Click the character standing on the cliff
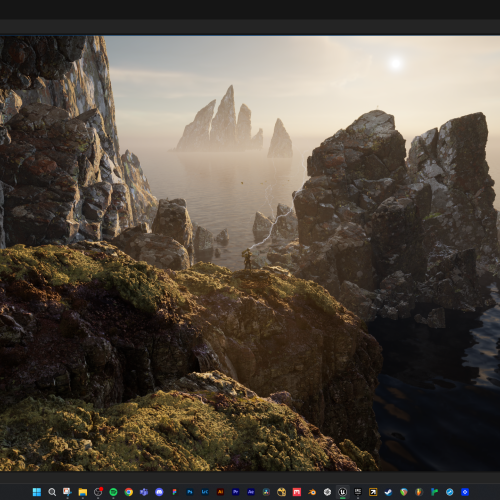 coord(247,259)
